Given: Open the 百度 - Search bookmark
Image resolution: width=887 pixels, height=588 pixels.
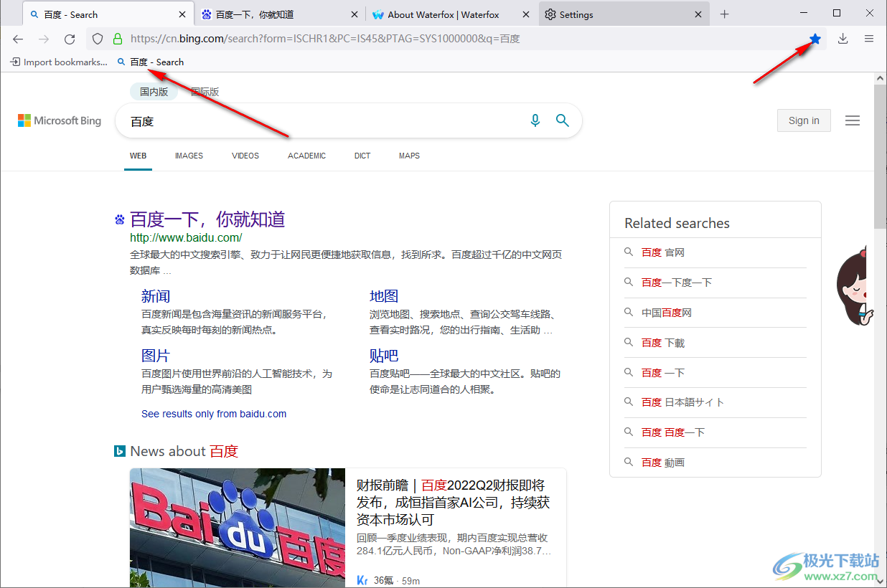Looking at the screenshot, I should [151, 62].
